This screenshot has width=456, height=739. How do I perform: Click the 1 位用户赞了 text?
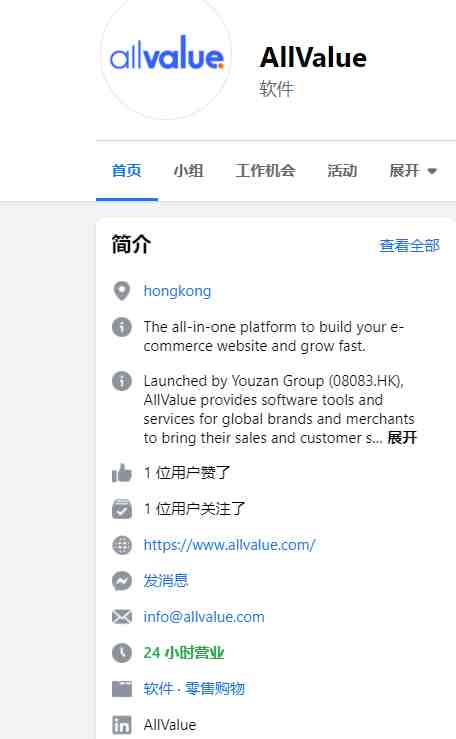coord(187,473)
